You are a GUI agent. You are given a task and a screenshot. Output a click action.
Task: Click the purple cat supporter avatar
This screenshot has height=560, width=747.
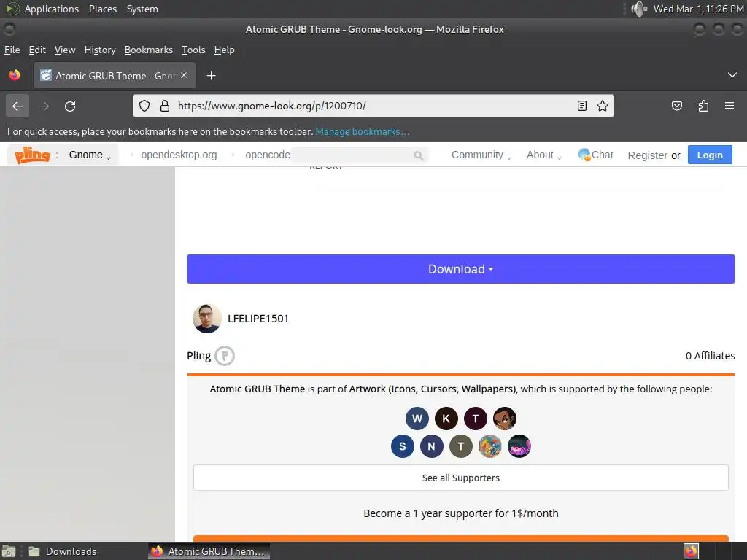[x=519, y=446]
